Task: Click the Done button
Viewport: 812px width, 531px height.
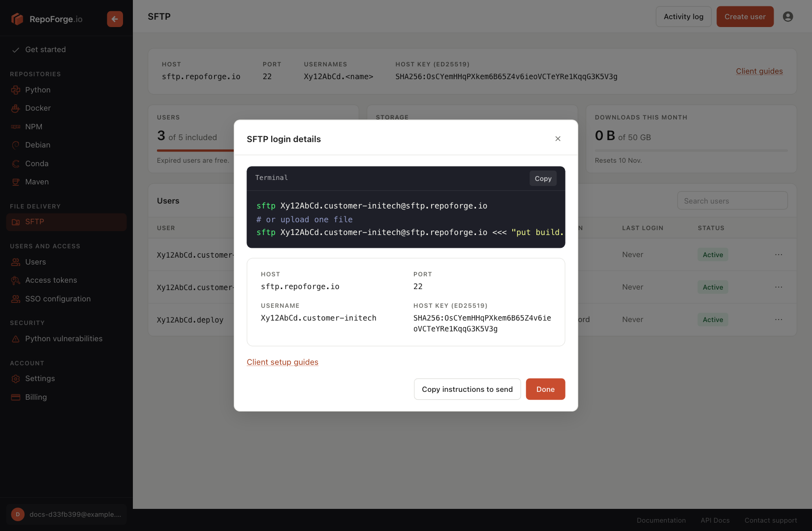Action: click(545, 389)
